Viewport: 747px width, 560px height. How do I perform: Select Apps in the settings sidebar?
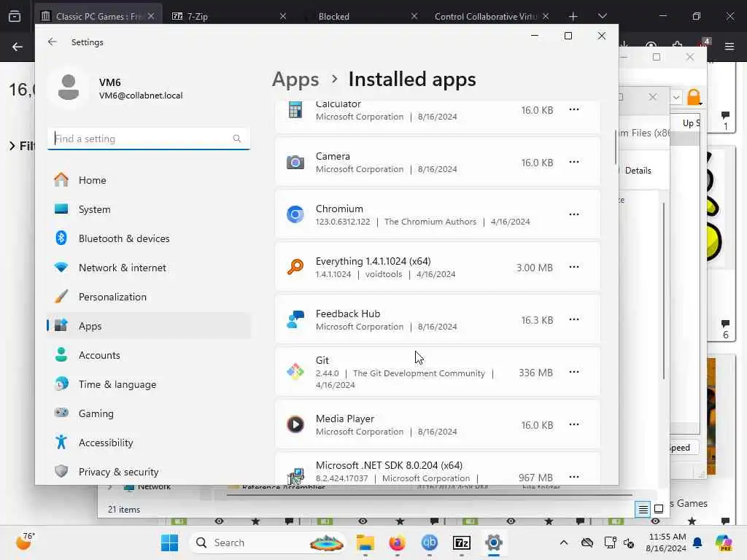click(x=149, y=326)
